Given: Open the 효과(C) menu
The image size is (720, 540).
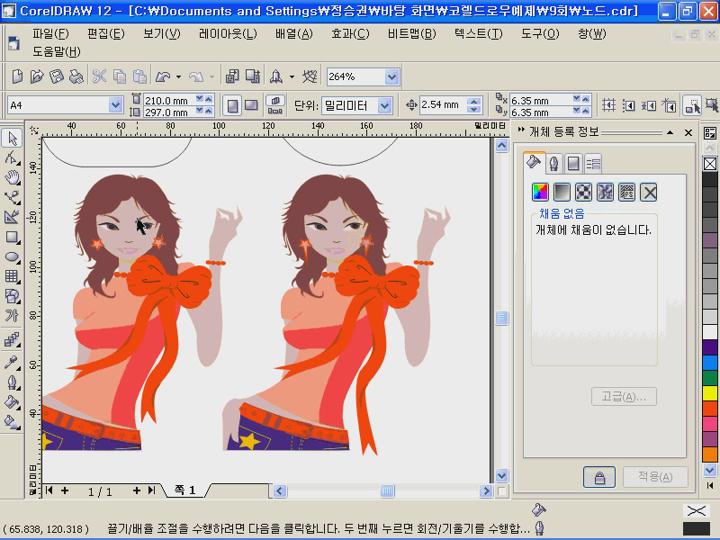Looking at the screenshot, I should (350, 34).
